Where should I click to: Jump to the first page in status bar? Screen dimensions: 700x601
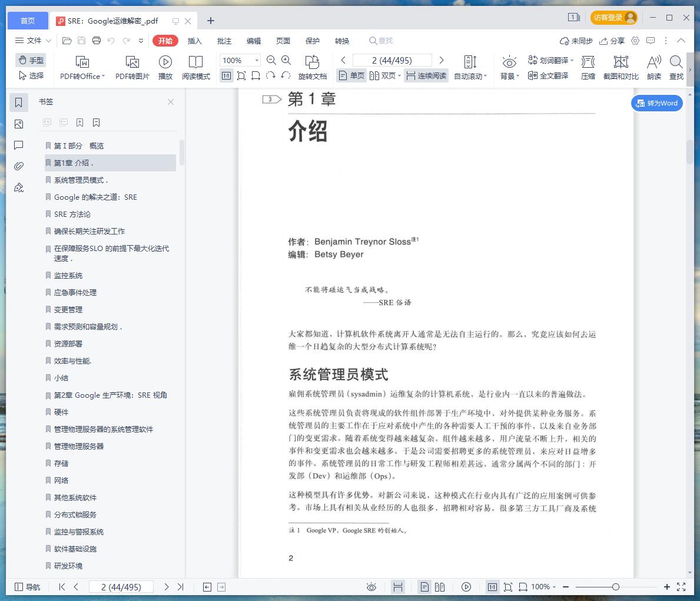(x=62, y=587)
